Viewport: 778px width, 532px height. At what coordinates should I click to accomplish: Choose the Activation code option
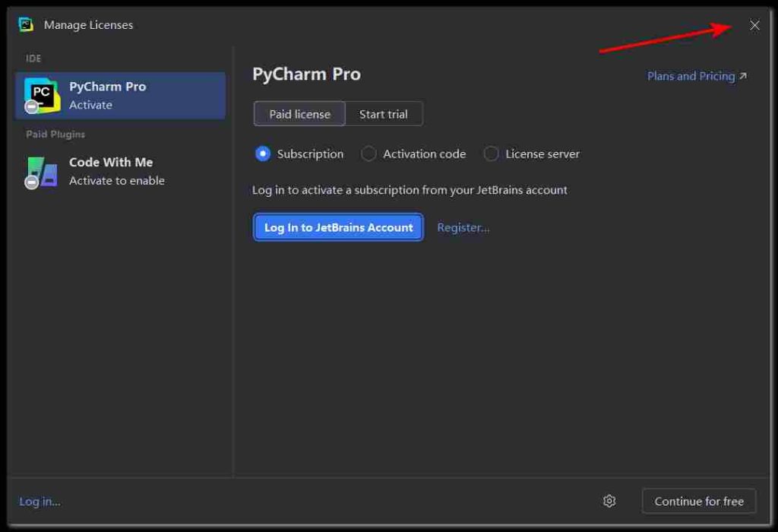click(368, 154)
